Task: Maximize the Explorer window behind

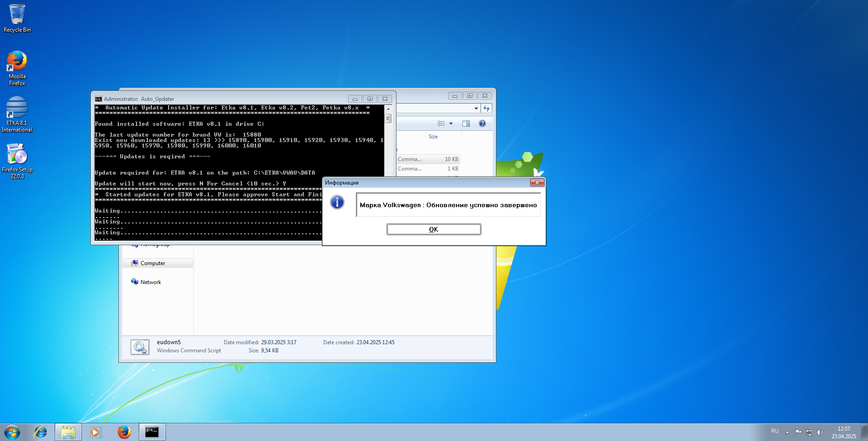Action: [470, 96]
